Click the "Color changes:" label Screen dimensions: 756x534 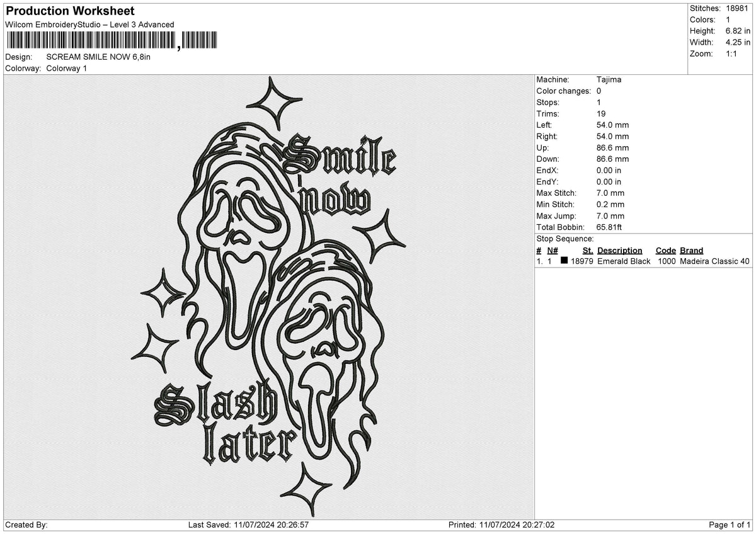564,91
